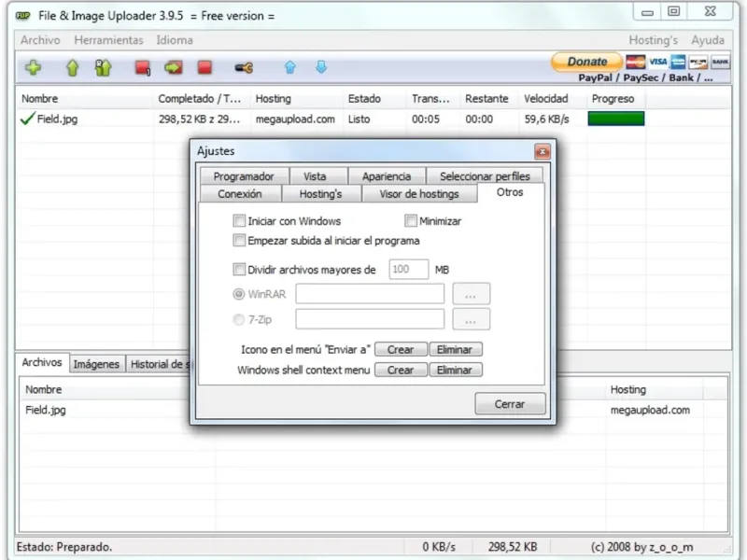Select Field.jpg in bottom Archivos list

[x=46, y=410]
